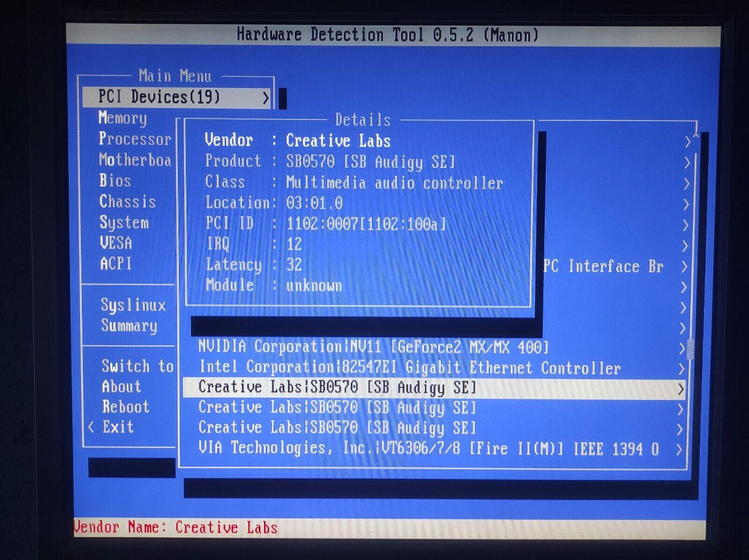Open the Summary menu entry
Image resolution: width=749 pixels, height=560 pixels.
[x=129, y=326]
